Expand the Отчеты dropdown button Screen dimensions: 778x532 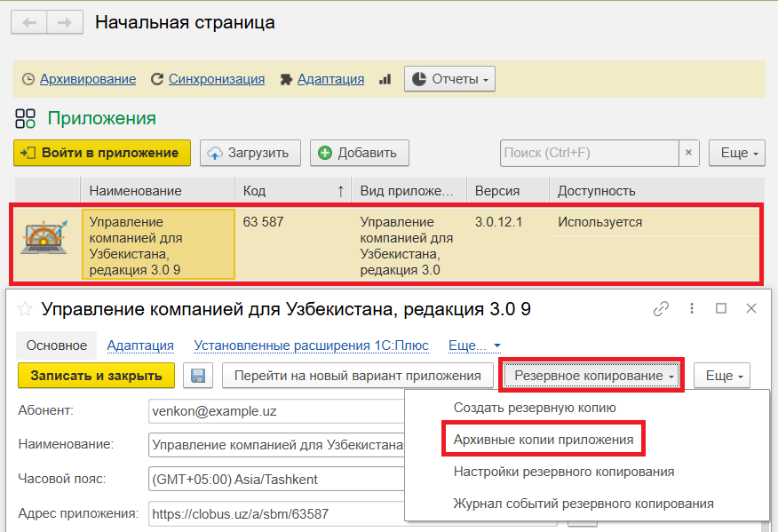click(449, 79)
